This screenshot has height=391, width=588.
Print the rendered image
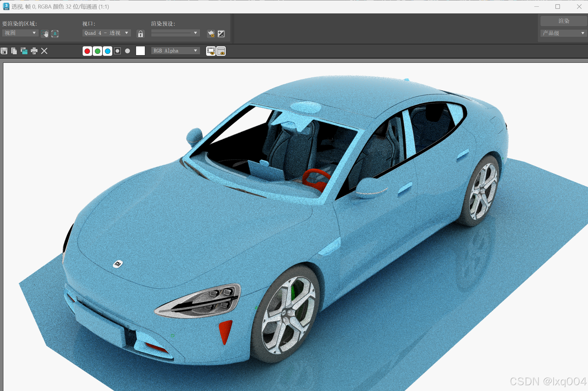[x=34, y=51]
